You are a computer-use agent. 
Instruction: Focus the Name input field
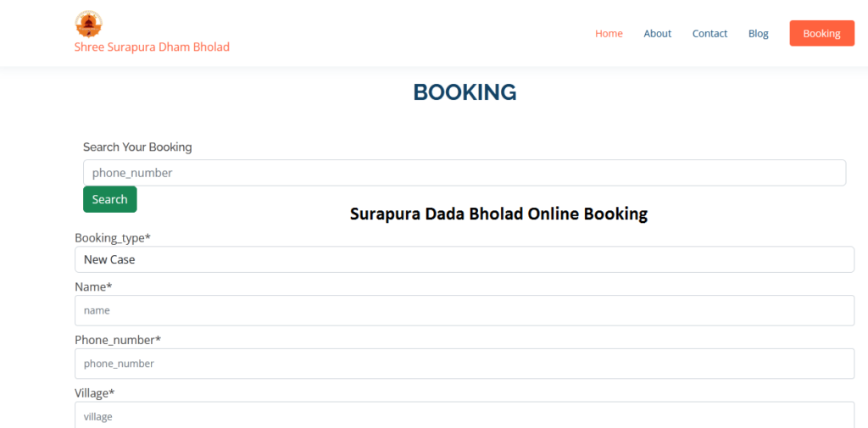tap(465, 310)
